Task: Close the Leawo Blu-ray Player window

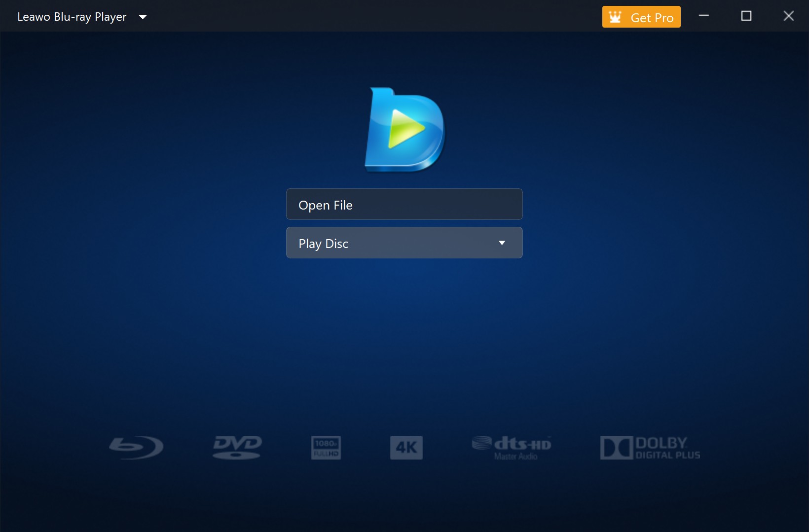Action: 788,16
